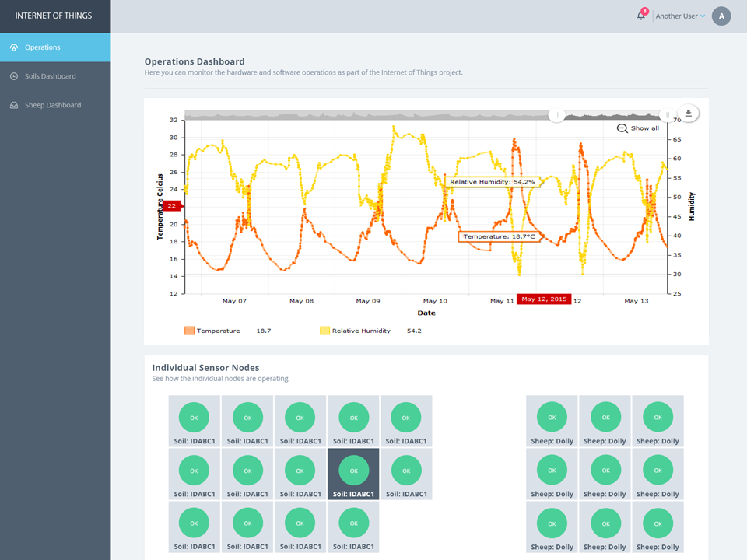The width and height of the screenshot is (747, 560).
Task: Click the right chart range scrollbar handle
Action: tap(668, 115)
